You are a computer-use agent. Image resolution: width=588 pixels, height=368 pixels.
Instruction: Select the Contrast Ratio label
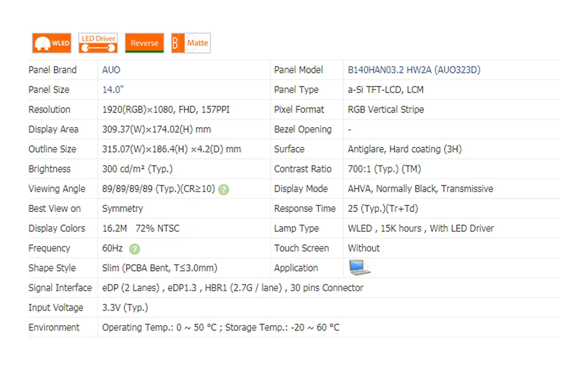(303, 169)
